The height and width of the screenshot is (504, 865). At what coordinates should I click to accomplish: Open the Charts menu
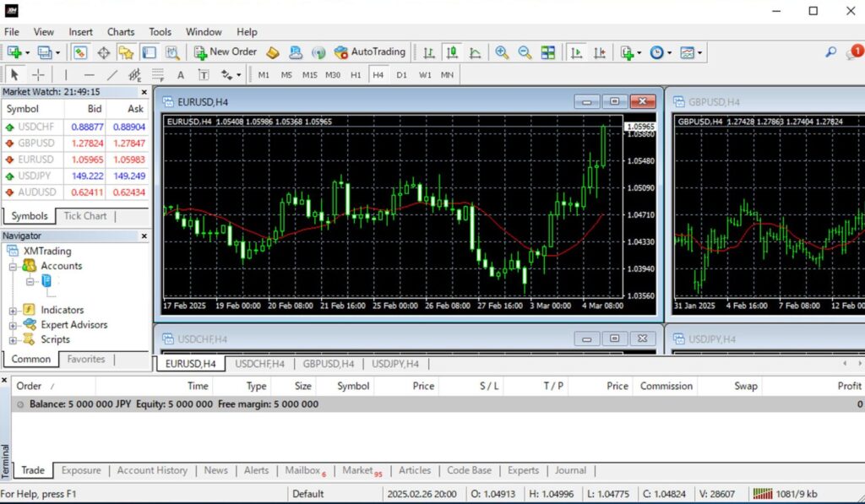click(121, 32)
